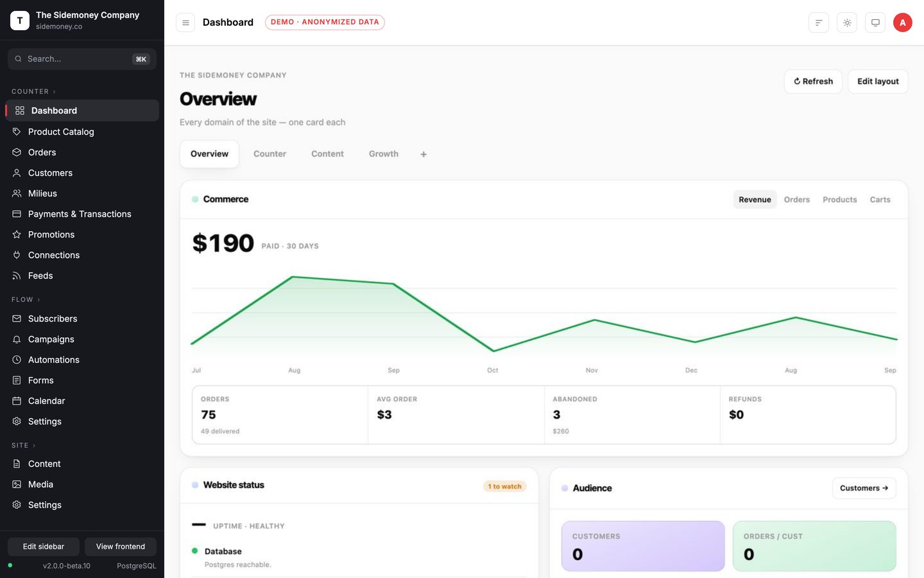Screen dimensions: 924x578
Task: Click the Refresh button
Action: coord(813,82)
